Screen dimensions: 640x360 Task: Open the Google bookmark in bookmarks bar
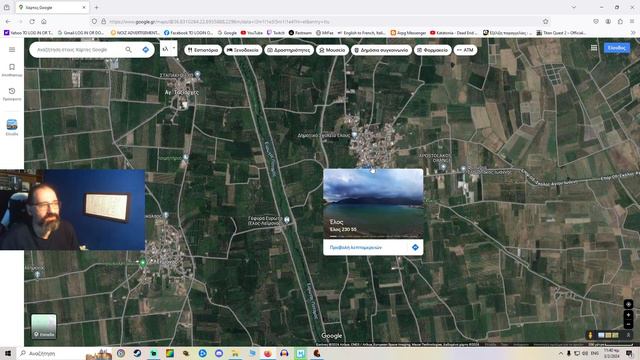[x=227, y=33]
